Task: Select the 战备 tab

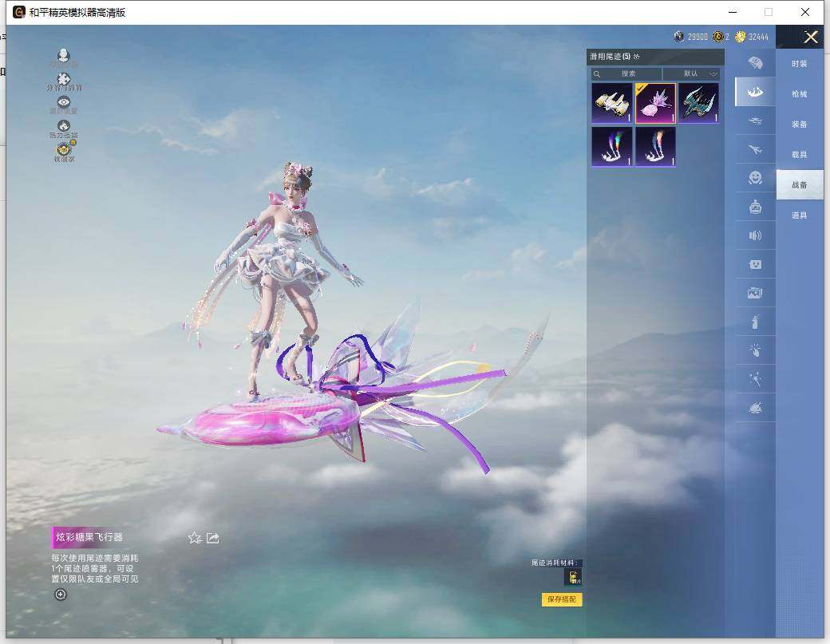Action: click(800, 184)
